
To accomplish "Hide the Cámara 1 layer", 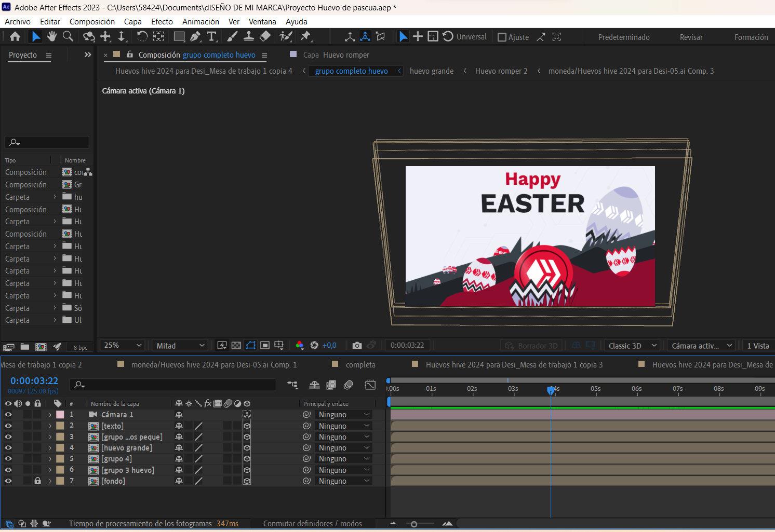I will pos(8,415).
